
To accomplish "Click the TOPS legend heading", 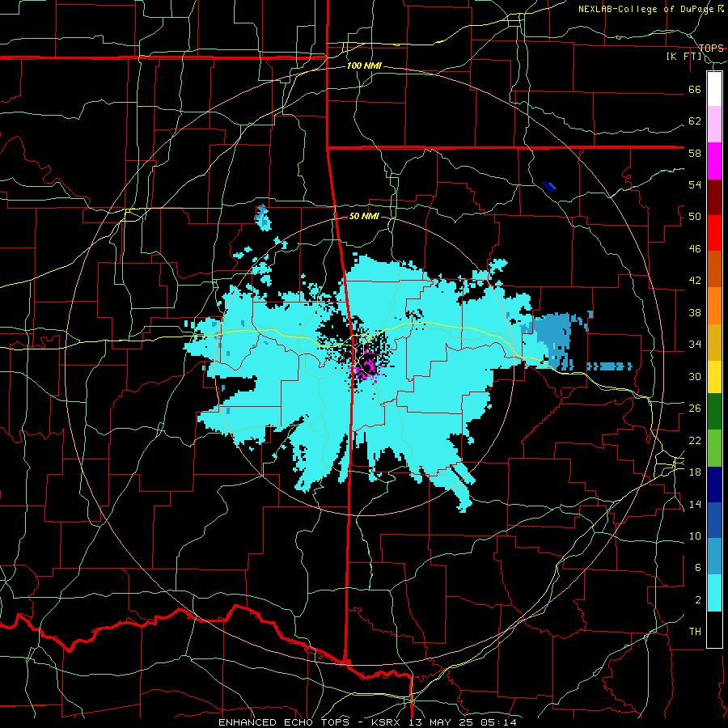I will tap(711, 48).
